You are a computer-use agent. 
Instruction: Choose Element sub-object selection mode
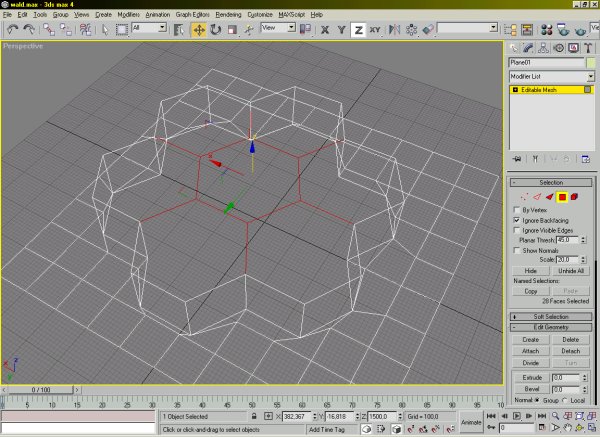[x=576, y=197]
